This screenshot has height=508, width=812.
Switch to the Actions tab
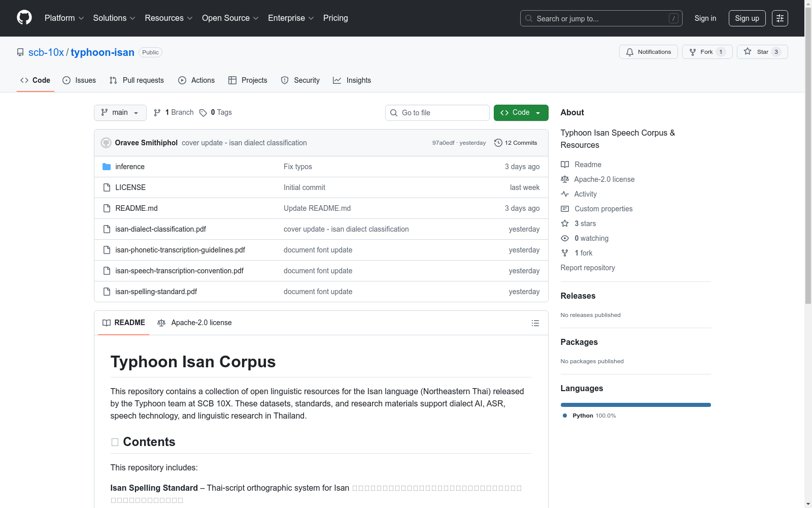coord(196,80)
